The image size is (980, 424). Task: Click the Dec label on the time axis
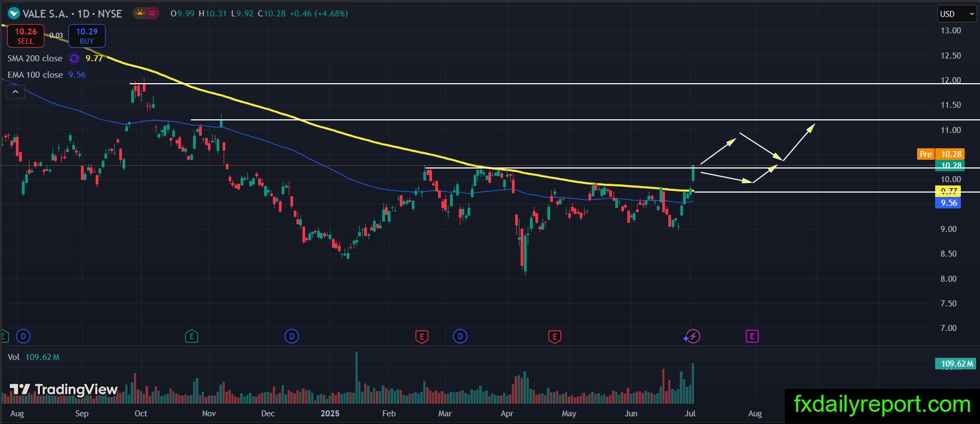pos(268,414)
